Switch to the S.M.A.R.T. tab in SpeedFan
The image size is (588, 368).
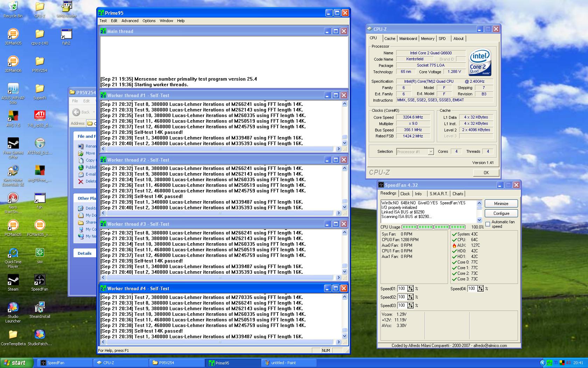(x=438, y=194)
